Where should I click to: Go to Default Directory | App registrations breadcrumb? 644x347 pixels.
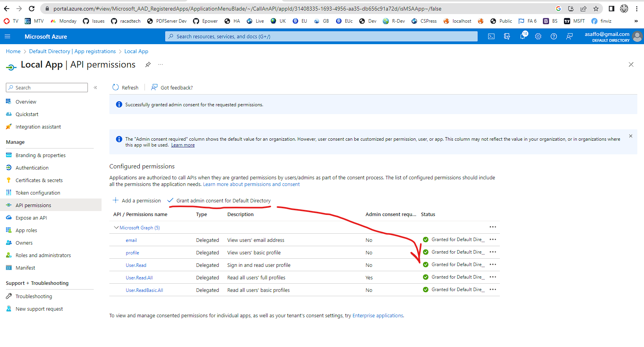coord(73,51)
